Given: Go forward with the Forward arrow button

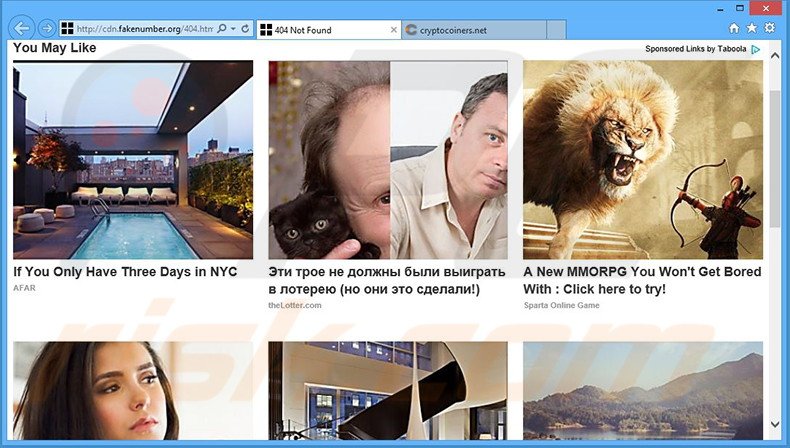Looking at the screenshot, I should (47, 29).
